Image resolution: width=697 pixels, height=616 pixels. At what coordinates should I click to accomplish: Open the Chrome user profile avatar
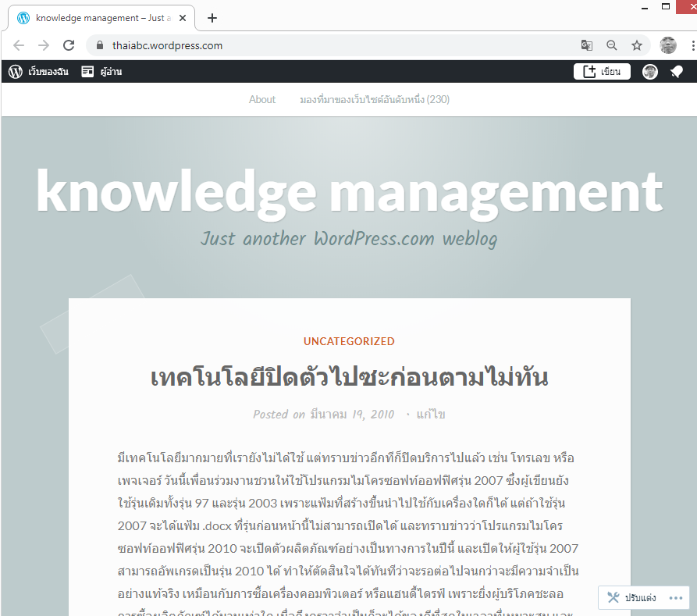pos(668,45)
